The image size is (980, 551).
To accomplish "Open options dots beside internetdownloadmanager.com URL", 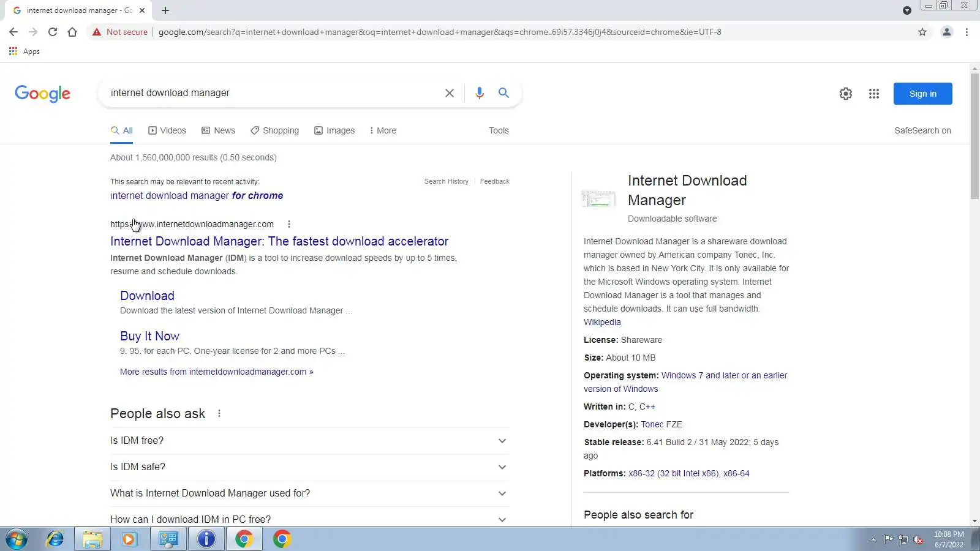I will 289,224.
